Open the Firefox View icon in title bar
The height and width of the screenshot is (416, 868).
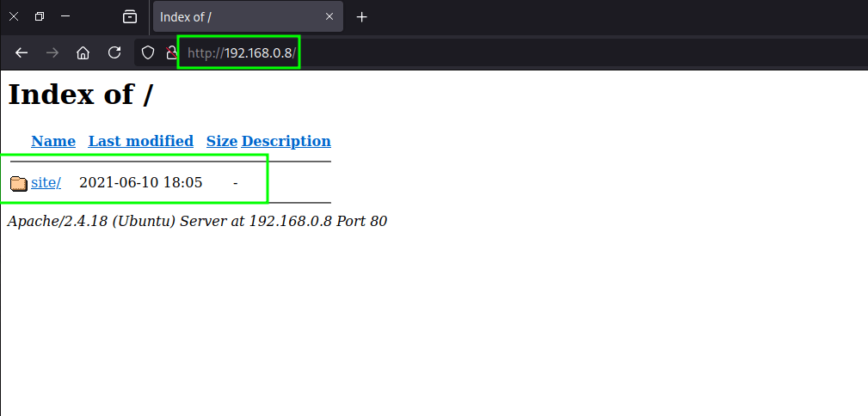point(130,16)
